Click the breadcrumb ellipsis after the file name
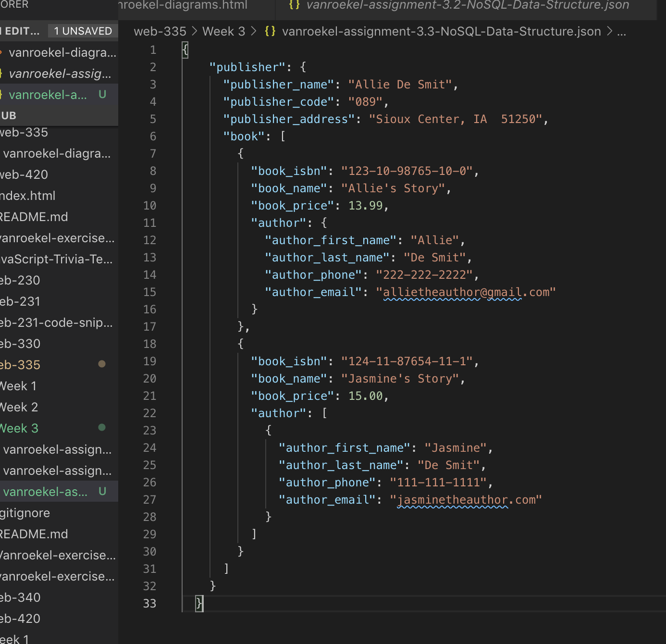The image size is (666, 644). click(x=621, y=32)
